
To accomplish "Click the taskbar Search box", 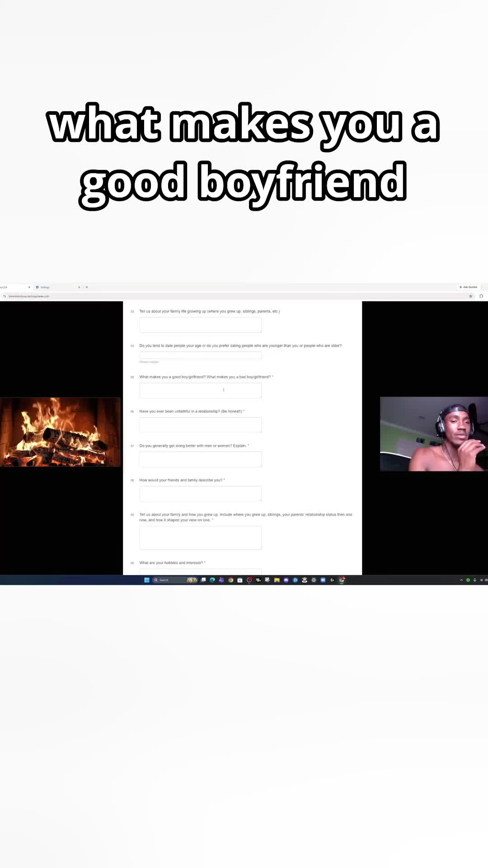I will coord(175,580).
